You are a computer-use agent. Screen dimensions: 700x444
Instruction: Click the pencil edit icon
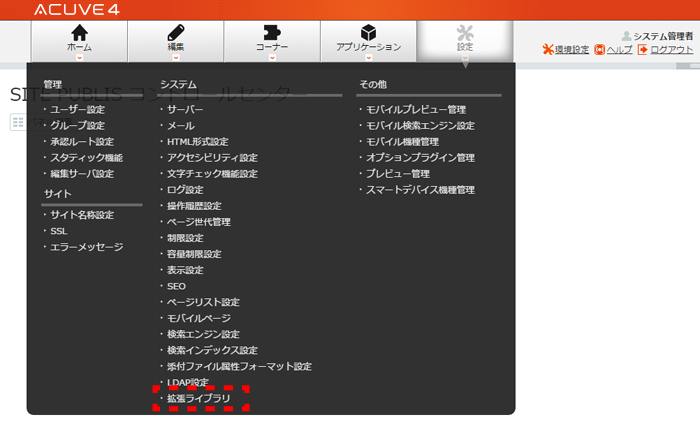pyautogui.click(x=176, y=33)
